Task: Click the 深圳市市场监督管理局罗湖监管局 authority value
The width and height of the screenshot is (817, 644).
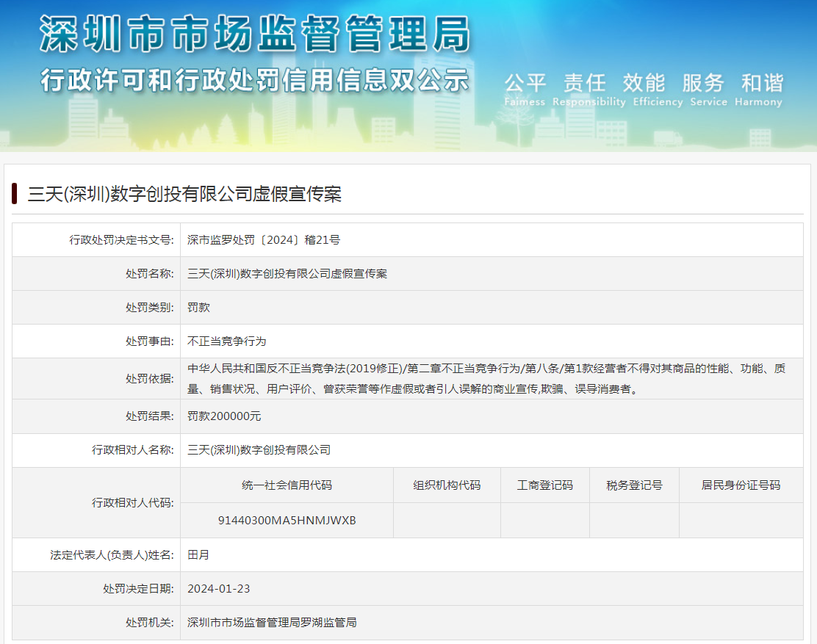Action: [x=272, y=622]
